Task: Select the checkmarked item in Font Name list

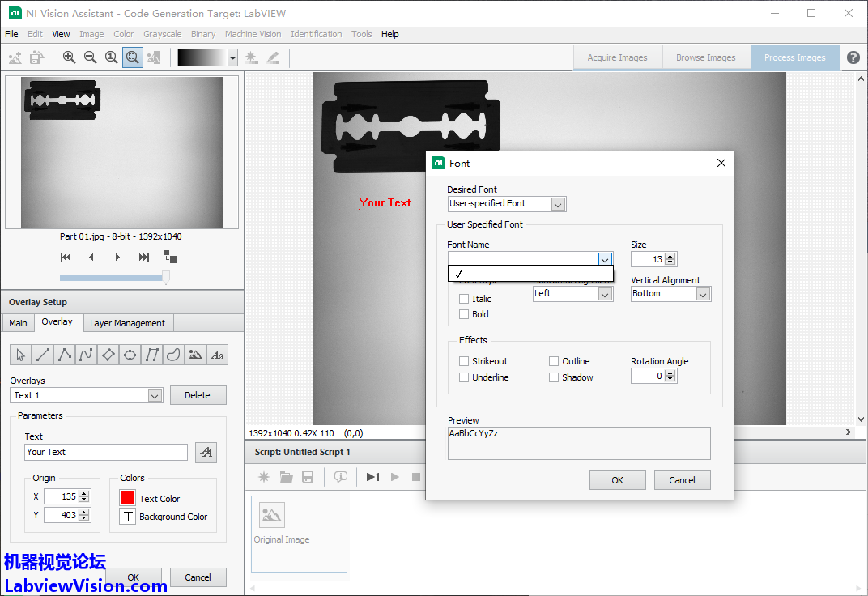Action: pyautogui.click(x=530, y=274)
